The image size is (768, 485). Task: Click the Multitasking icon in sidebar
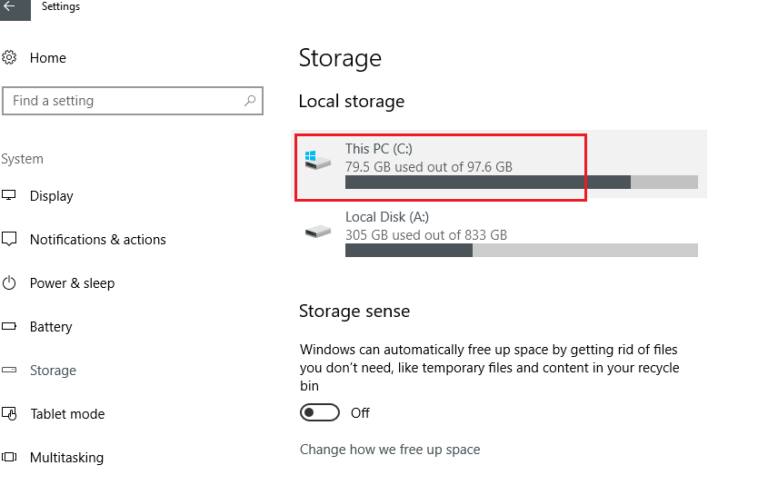10,458
